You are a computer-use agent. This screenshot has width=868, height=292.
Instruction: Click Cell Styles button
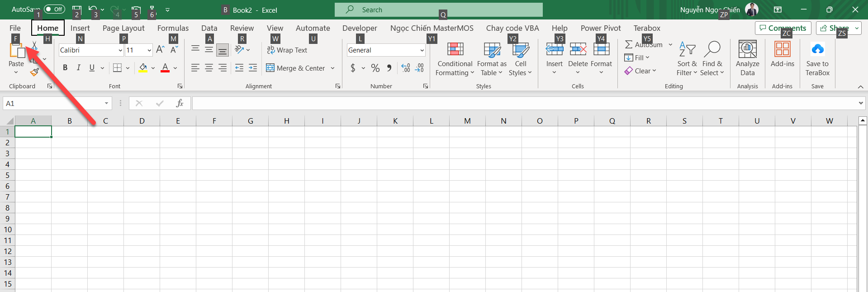tap(520, 59)
